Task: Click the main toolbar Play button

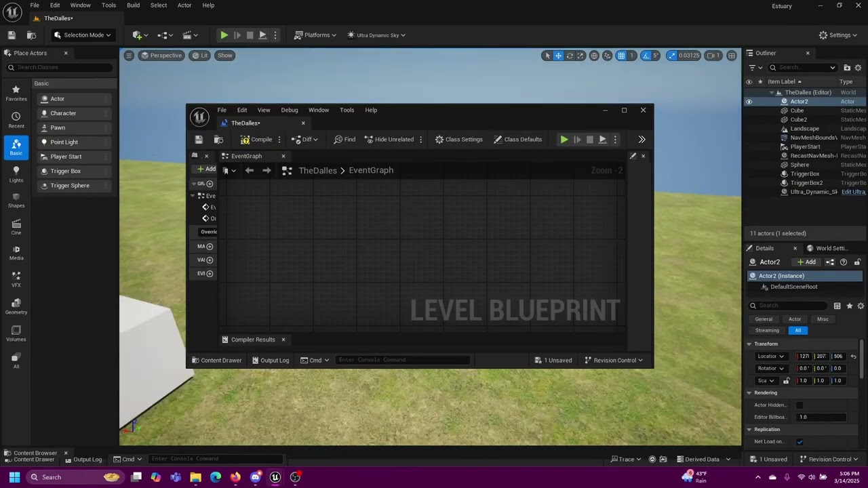Action: coord(224,35)
